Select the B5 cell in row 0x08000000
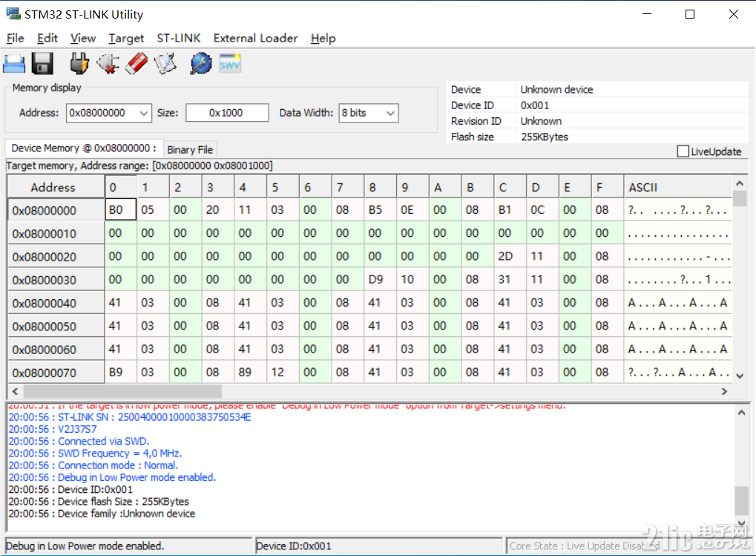Viewport: 756px width, 556px height. (x=380, y=210)
